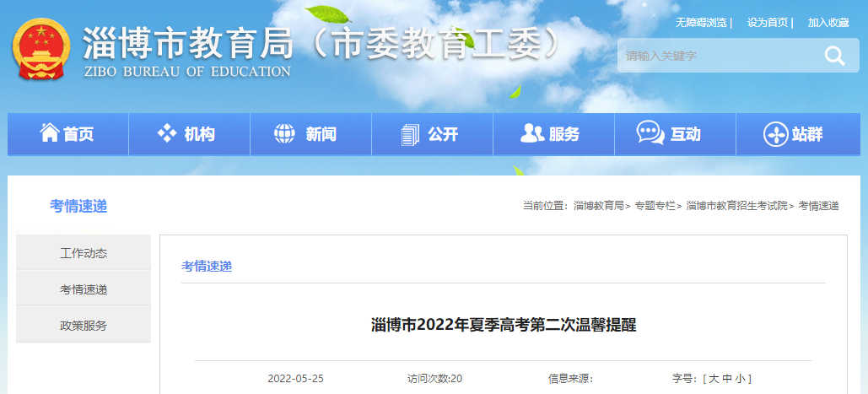This screenshot has width=868, height=394.
Task: Open the 机构 navigation item
Action: point(189,134)
